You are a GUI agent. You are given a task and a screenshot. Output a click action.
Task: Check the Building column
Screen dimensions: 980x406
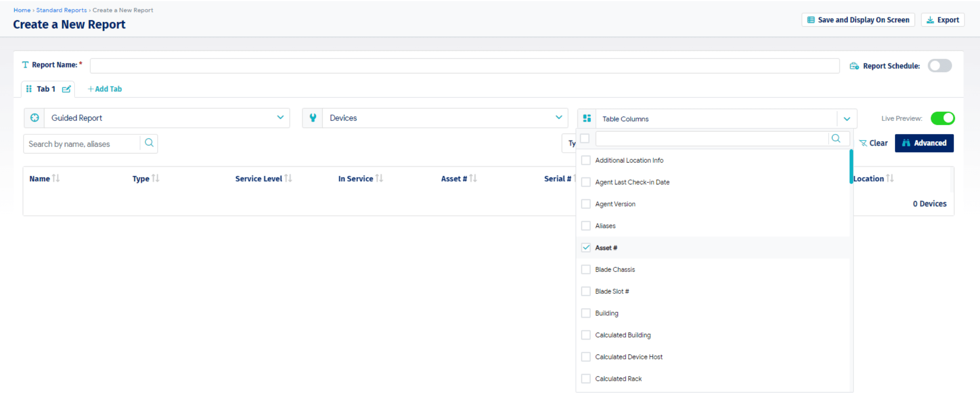click(586, 313)
